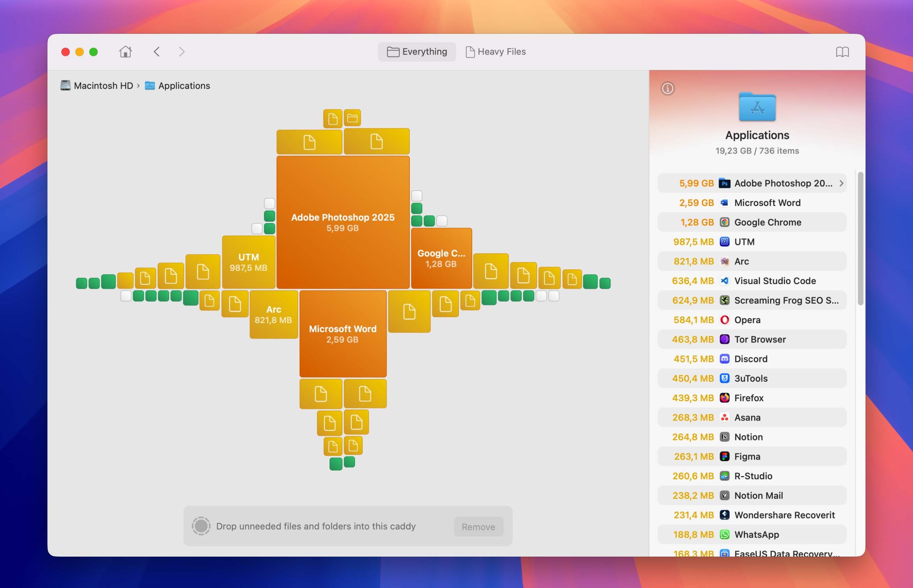The width and height of the screenshot is (913, 588).
Task: Go forward with the right arrow
Action: [x=182, y=52]
